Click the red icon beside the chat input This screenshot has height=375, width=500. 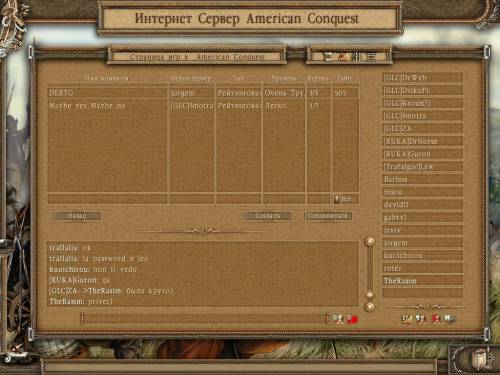pos(352,319)
